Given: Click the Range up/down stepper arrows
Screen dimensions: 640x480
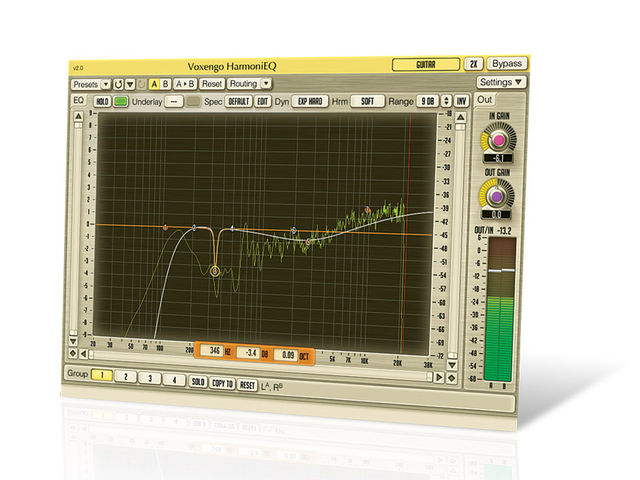Looking at the screenshot, I should click(x=447, y=101).
